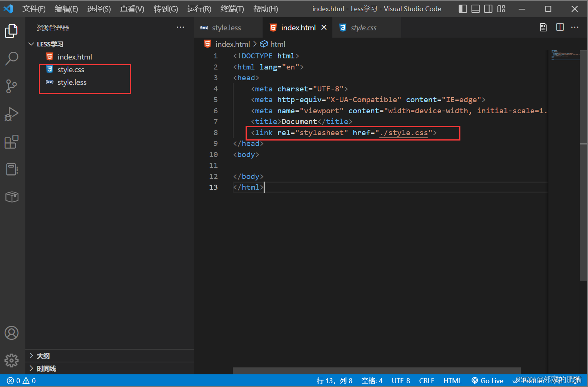Split the editor to the right
Viewport: 588px width, 387px height.
(560, 27)
